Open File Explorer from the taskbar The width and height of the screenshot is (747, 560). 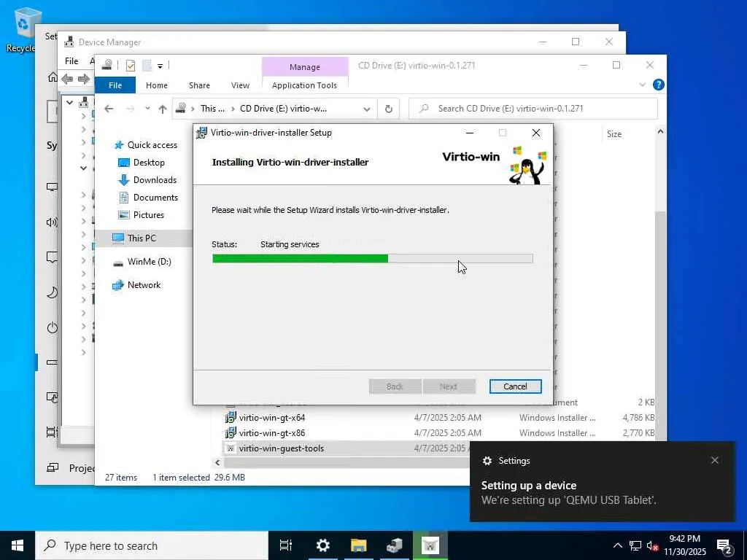[x=359, y=545]
